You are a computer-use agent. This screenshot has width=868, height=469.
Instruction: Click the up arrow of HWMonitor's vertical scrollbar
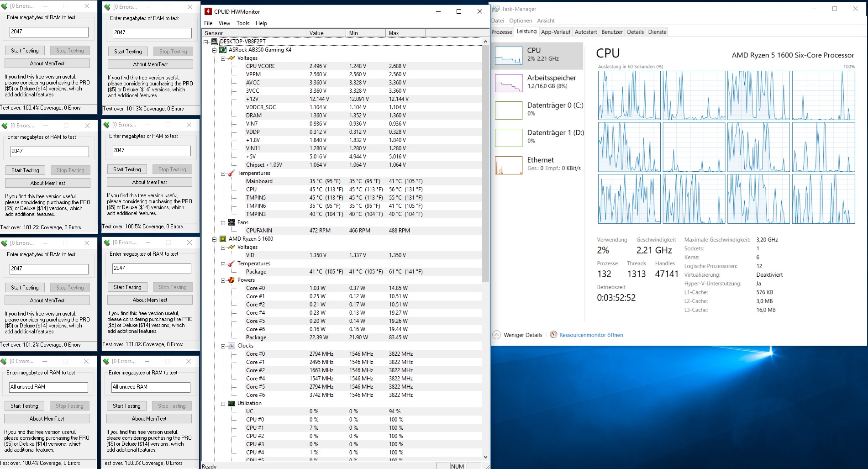[485, 42]
